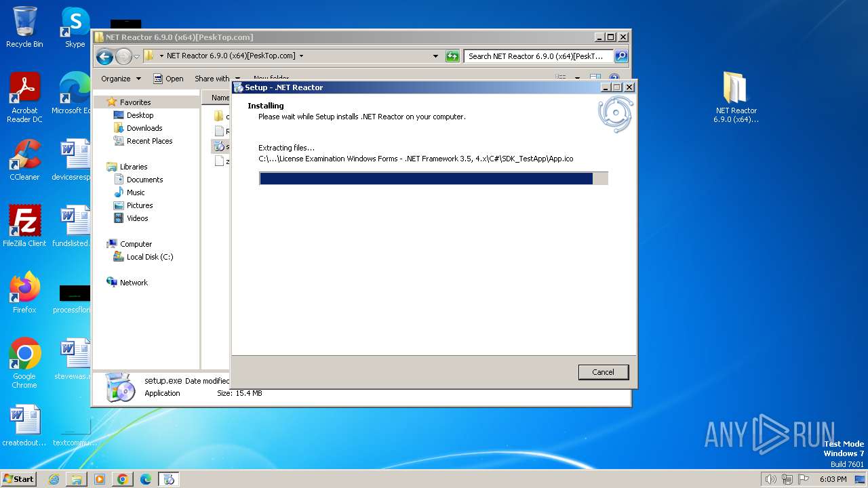Image resolution: width=868 pixels, height=488 pixels.
Task: Click the taskbar clock 6:03 PM
Action: coord(833,479)
